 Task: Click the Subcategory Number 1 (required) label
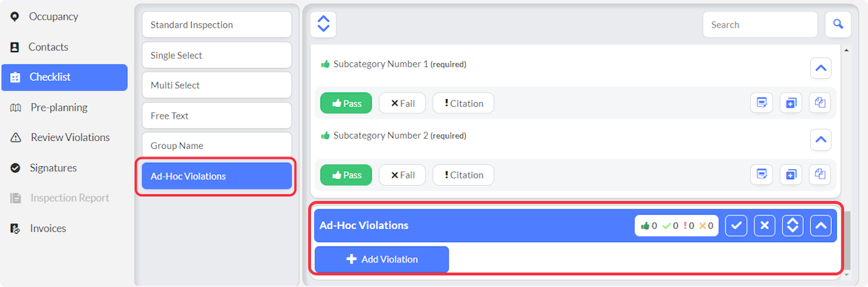click(400, 64)
